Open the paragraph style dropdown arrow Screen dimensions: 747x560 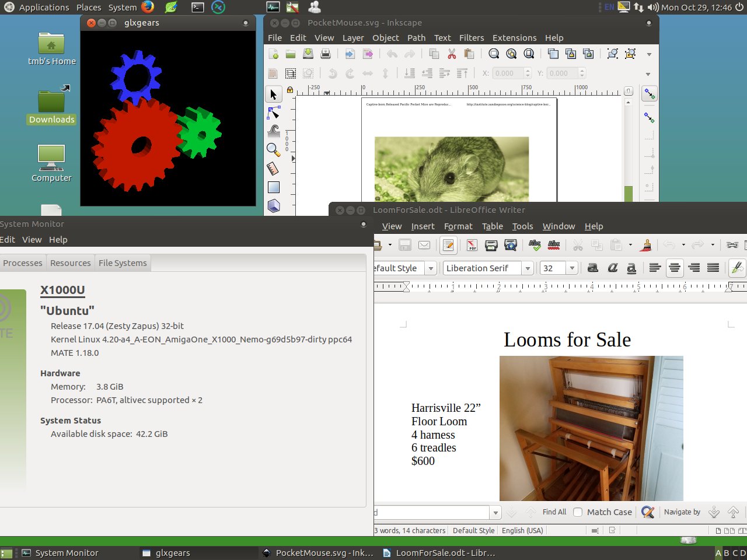coord(431,268)
